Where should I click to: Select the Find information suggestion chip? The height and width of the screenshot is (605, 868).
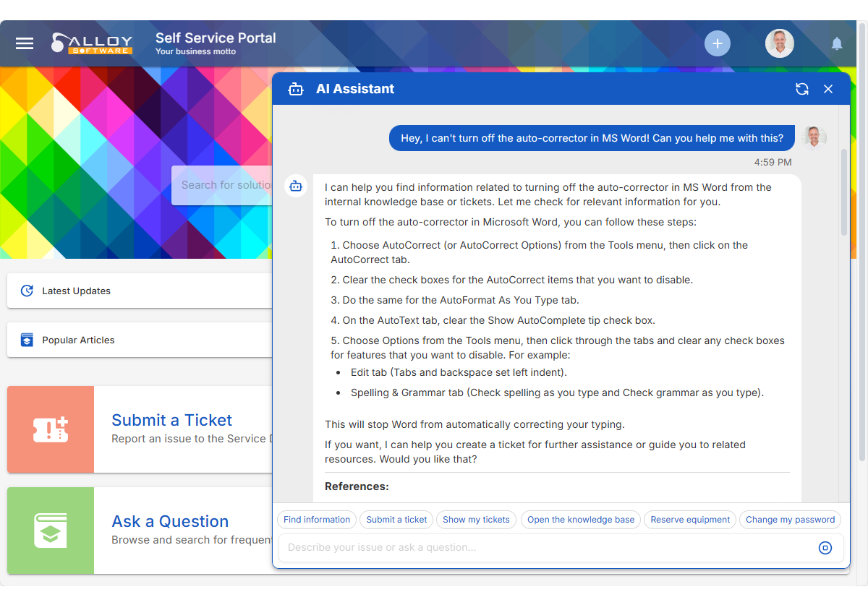317,519
